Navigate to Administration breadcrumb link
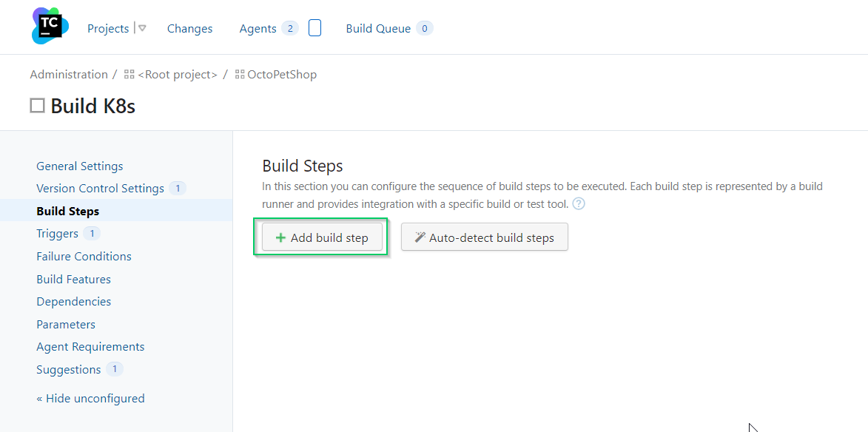The image size is (868, 432). 69,75
